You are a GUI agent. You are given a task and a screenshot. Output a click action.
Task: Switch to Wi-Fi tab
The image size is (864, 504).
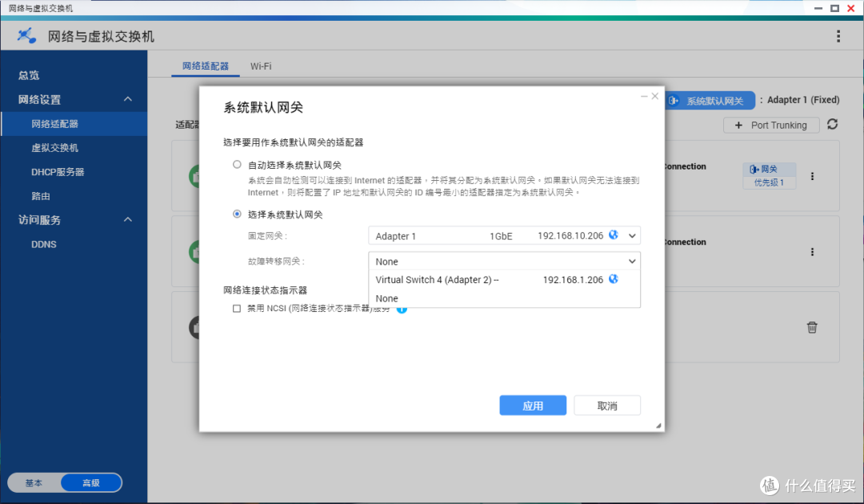(261, 66)
